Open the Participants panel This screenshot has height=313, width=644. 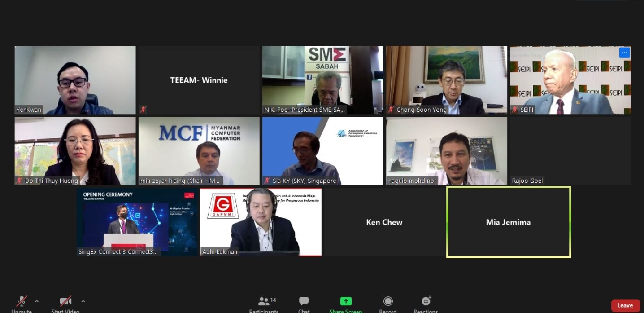264,302
